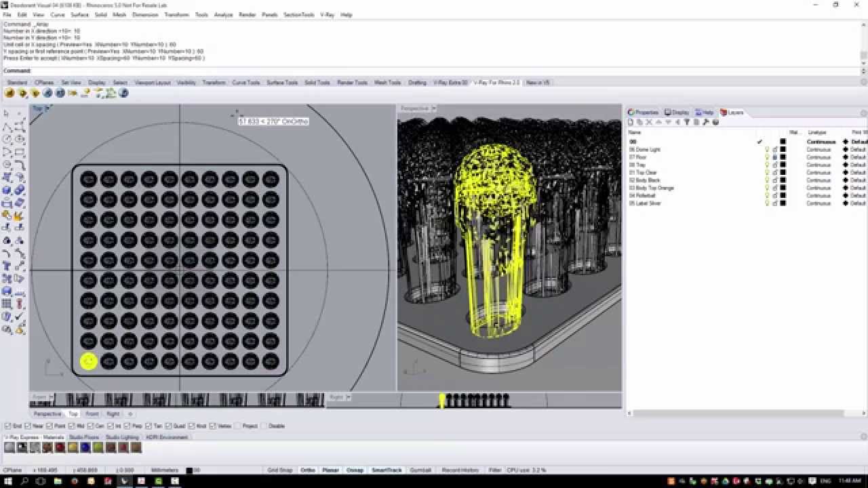Switch to the Curve Tools toolbar tab
868x488 pixels.
[x=245, y=83]
